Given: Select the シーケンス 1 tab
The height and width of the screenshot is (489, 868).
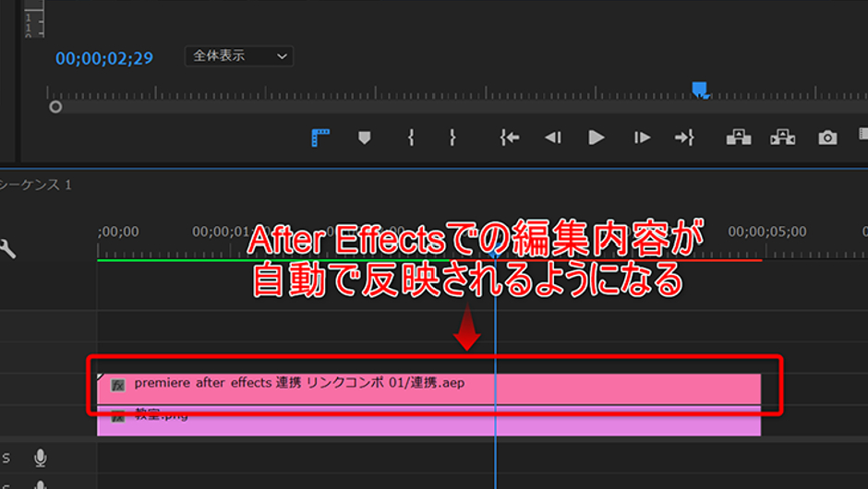Looking at the screenshot, I should click(x=35, y=185).
